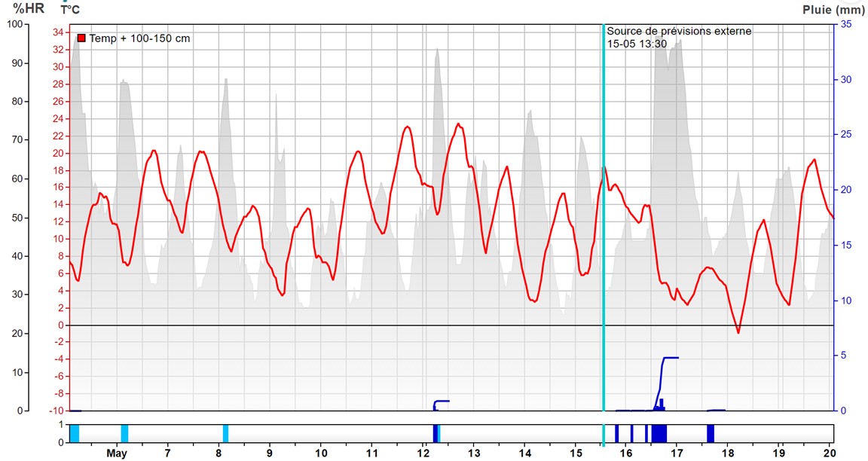Click the dark-blue block between days 17 and 18
The height and width of the screenshot is (461, 868).
(x=710, y=434)
